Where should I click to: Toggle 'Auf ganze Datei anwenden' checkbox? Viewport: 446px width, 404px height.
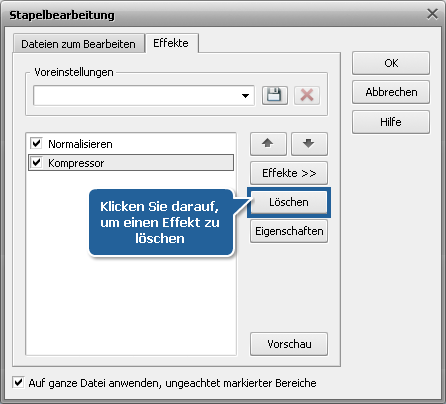tap(18, 382)
